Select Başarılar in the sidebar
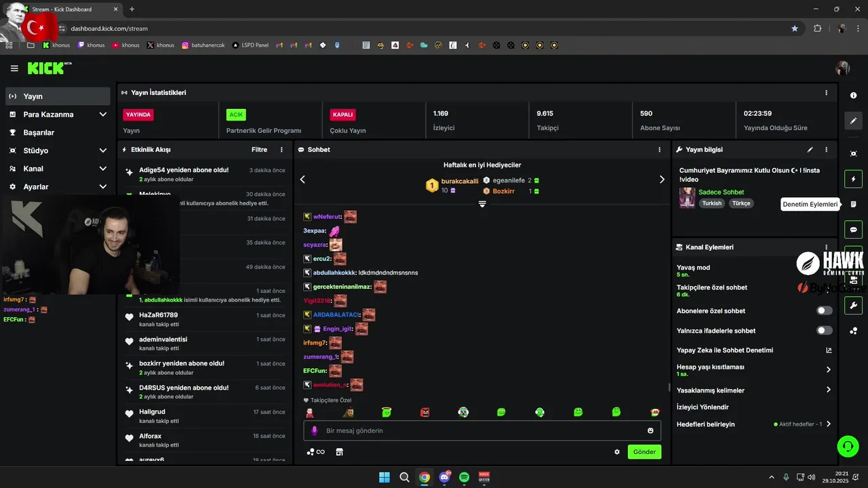The width and height of the screenshot is (868, 488). 58,132
